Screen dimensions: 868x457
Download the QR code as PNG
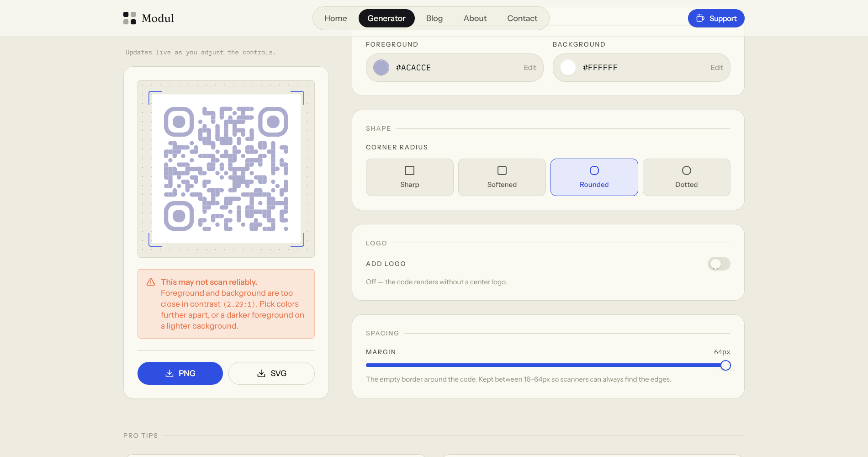pyautogui.click(x=180, y=373)
